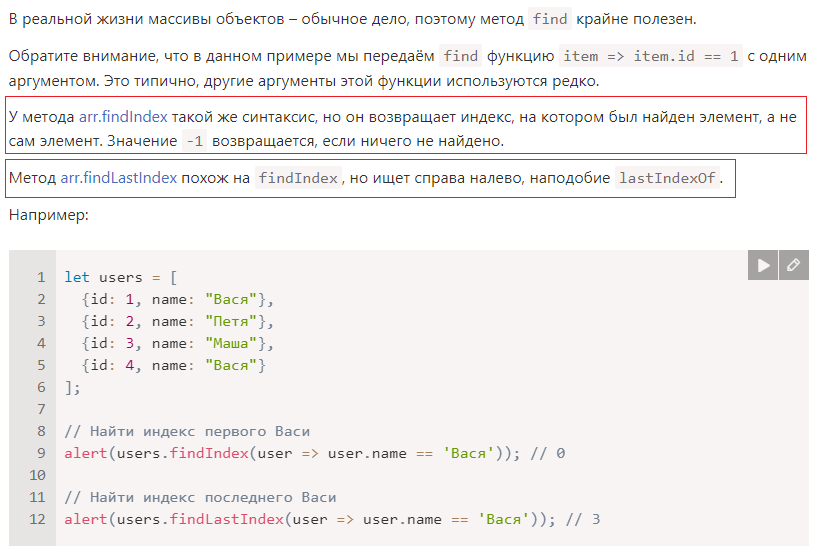
Task: Run the code example with play button
Action: pos(763,265)
